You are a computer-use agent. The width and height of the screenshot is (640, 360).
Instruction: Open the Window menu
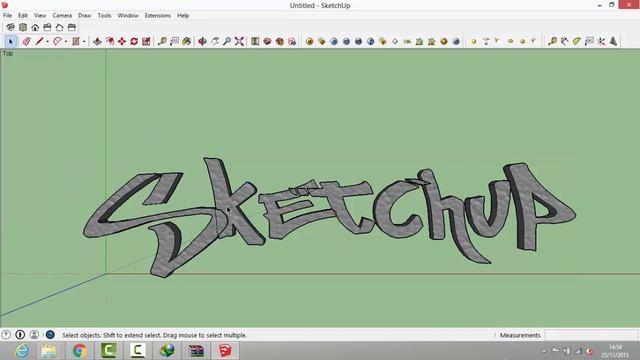click(128, 16)
